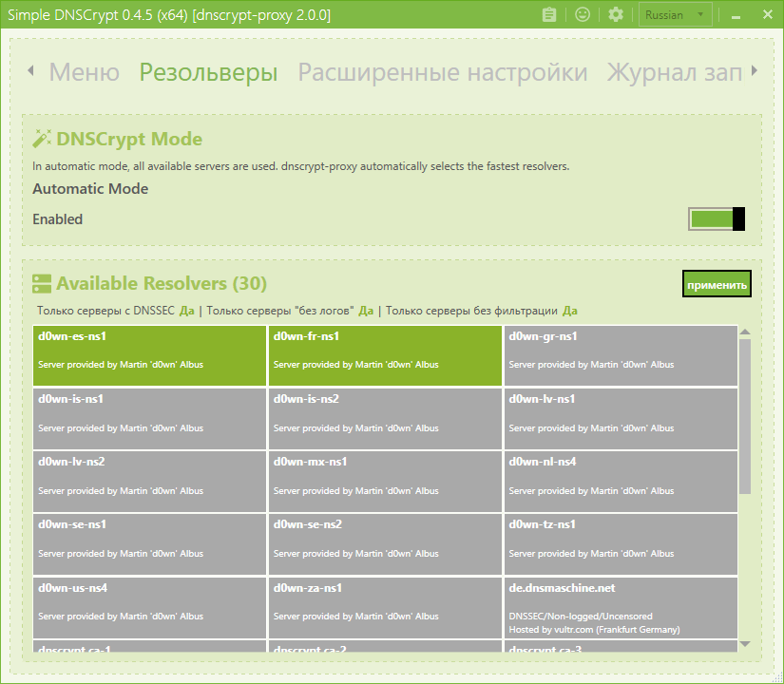Viewport: 784px width, 684px height.
Task: Click the server icon beside Available Resolvers
Action: (42, 283)
